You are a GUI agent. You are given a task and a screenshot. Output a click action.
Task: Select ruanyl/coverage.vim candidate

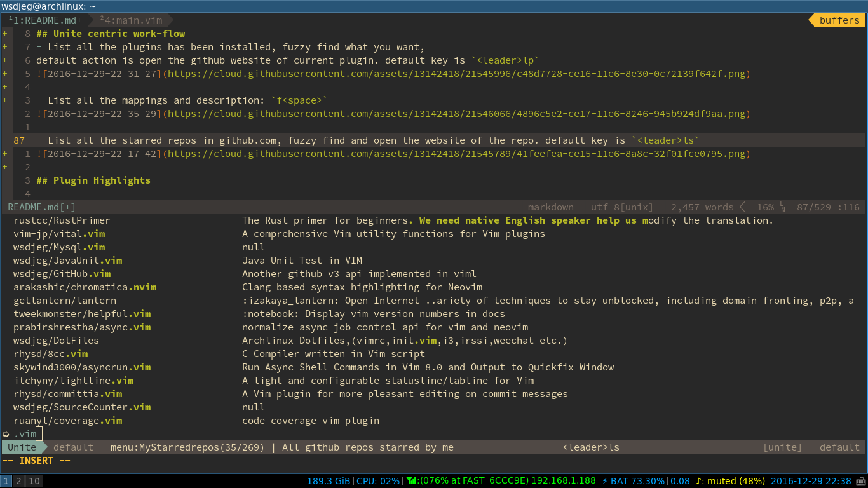pos(67,421)
